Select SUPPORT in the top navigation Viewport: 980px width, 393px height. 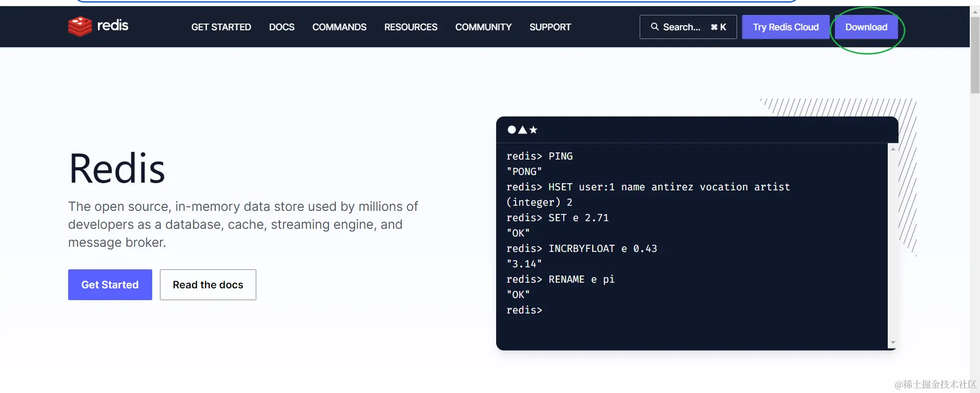point(550,27)
